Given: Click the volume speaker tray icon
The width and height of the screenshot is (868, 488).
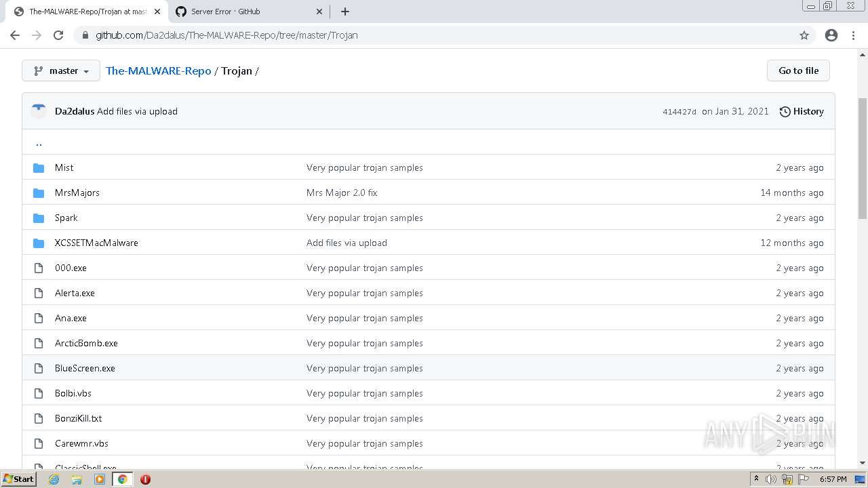Looking at the screenshot, I should click(x=771, y=479).
